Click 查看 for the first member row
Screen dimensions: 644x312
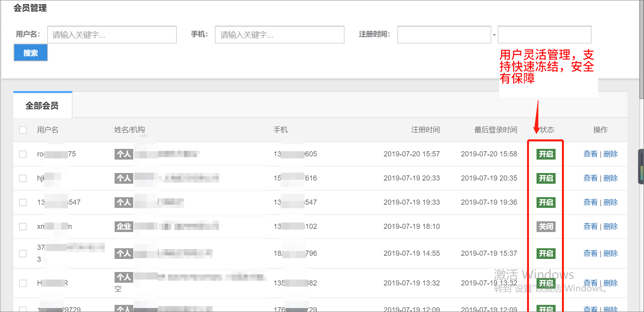tap(590, 154)
